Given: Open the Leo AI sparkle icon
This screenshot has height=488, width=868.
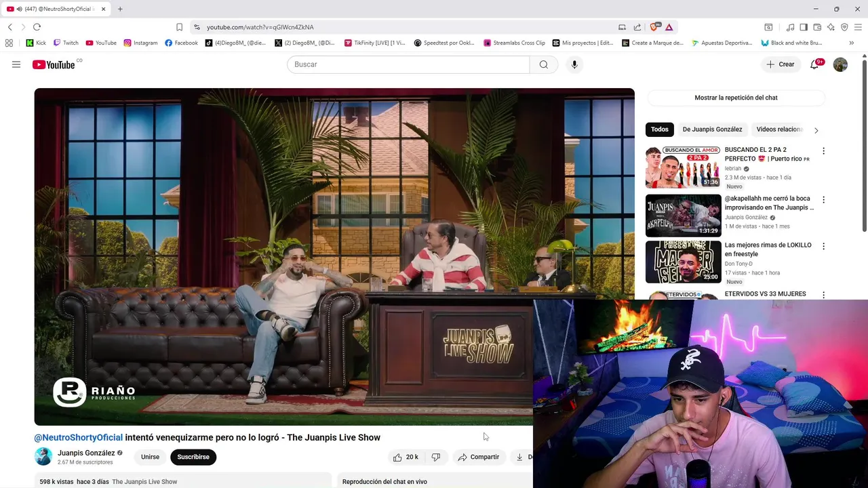Looking at the screenshot, I should pyautogui.click(x=831, y=27).
